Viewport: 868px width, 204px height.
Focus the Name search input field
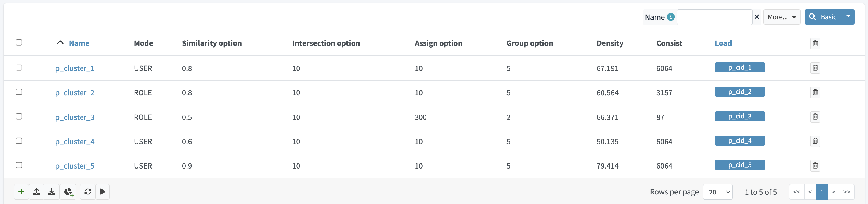pyautogui.click(x=714, y=17)
